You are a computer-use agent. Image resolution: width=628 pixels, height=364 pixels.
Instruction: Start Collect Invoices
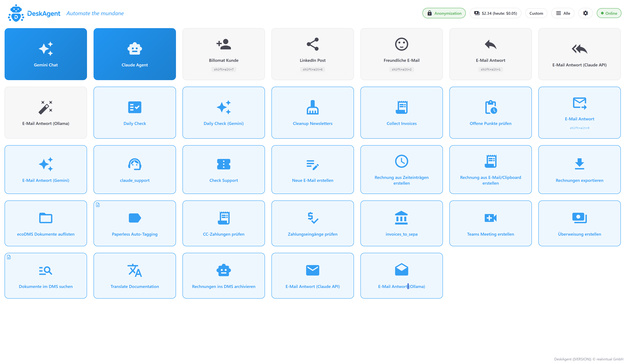(x=401, y=113)
